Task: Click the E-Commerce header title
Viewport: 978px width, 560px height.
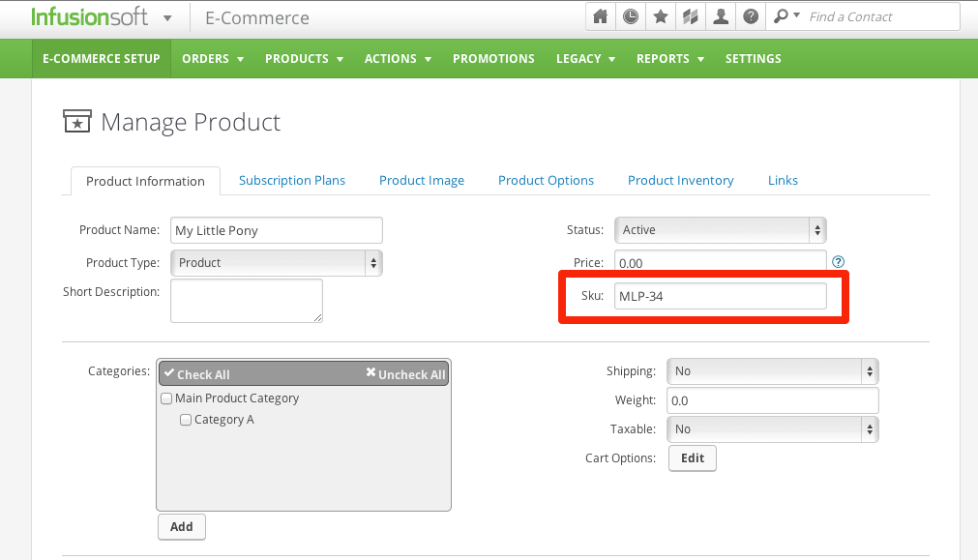Action: click(x=257, y=18)
